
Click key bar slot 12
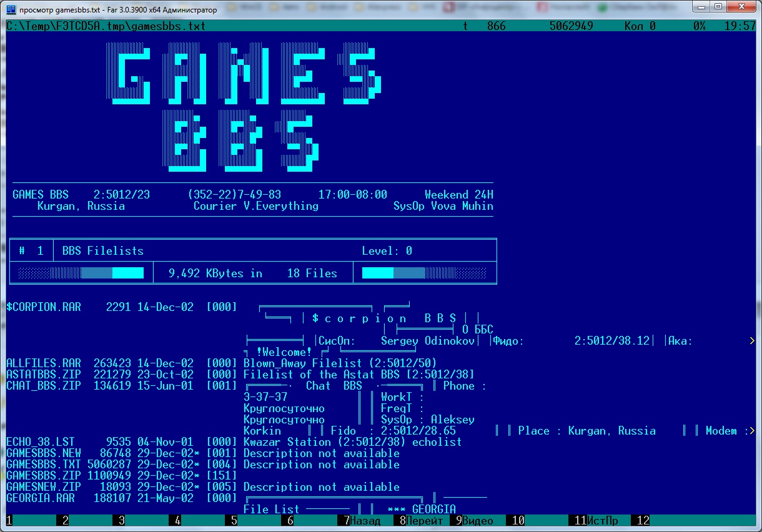693,521
